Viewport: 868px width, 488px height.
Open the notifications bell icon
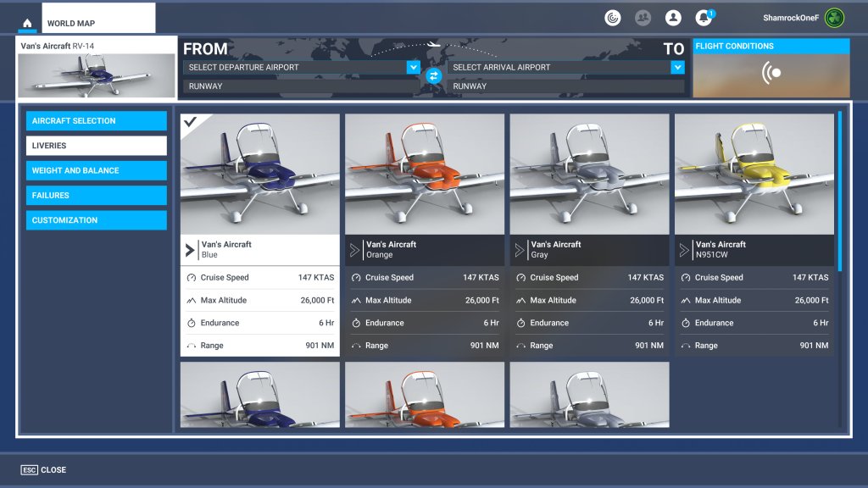(704, 18)
